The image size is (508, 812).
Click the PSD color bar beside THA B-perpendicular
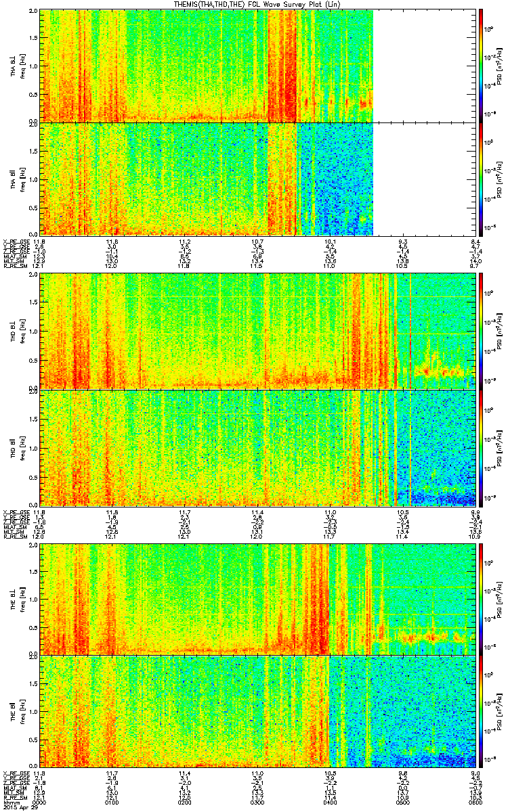pyautogui.click(x=480, y=66)
